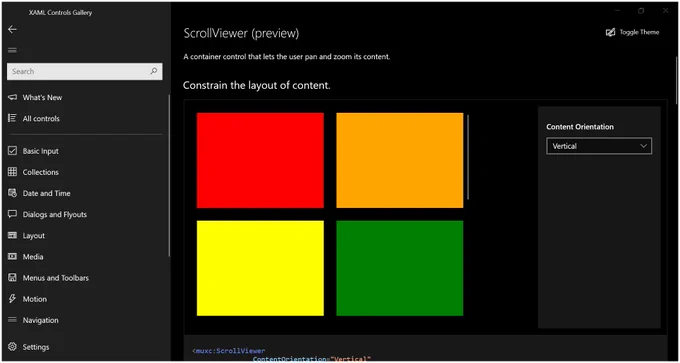
Task: Click the Date and Time calendar icon
Action: 13,193
